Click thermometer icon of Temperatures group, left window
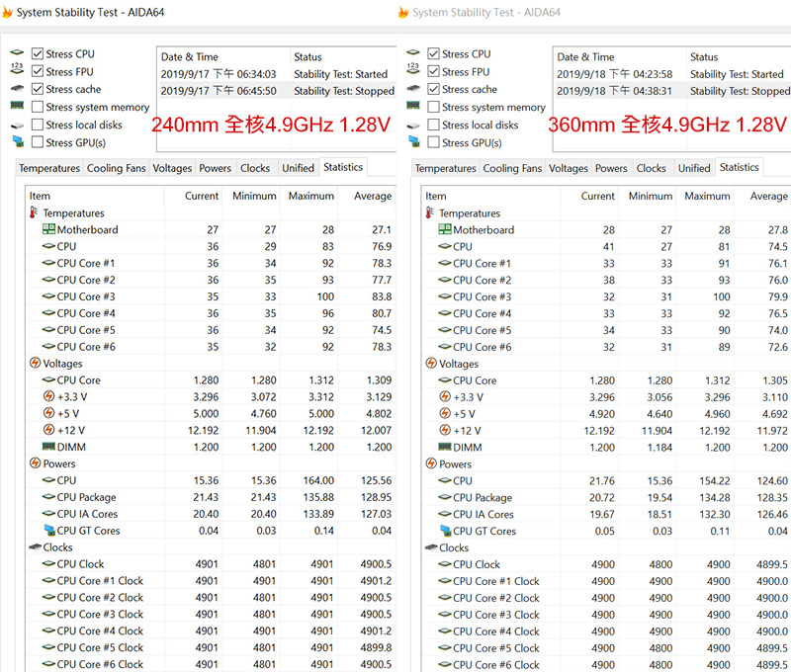Image resolution: width=791 pixels, height=672 pixels. pos(34,212)
